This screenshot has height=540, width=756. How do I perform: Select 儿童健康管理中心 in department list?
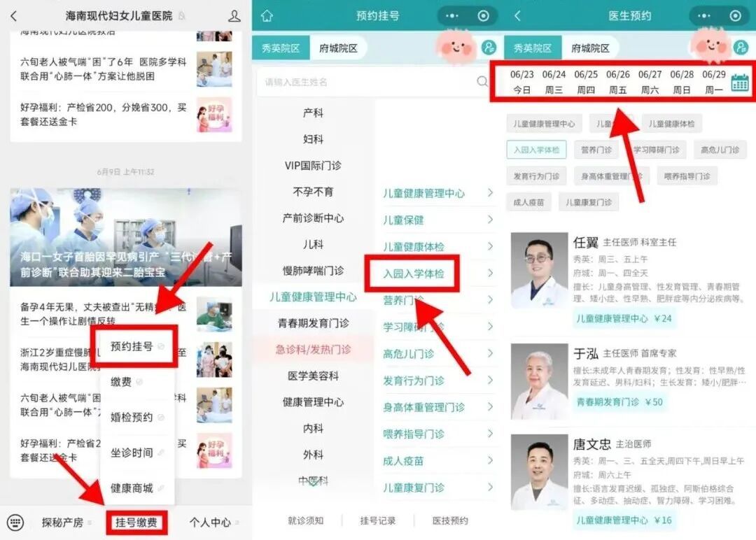point(313,297)
